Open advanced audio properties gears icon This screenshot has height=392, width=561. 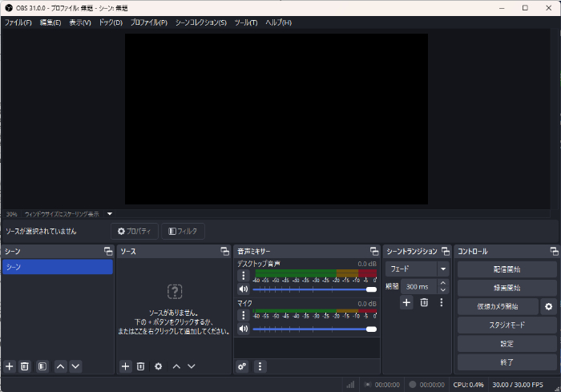coord(242,366)
